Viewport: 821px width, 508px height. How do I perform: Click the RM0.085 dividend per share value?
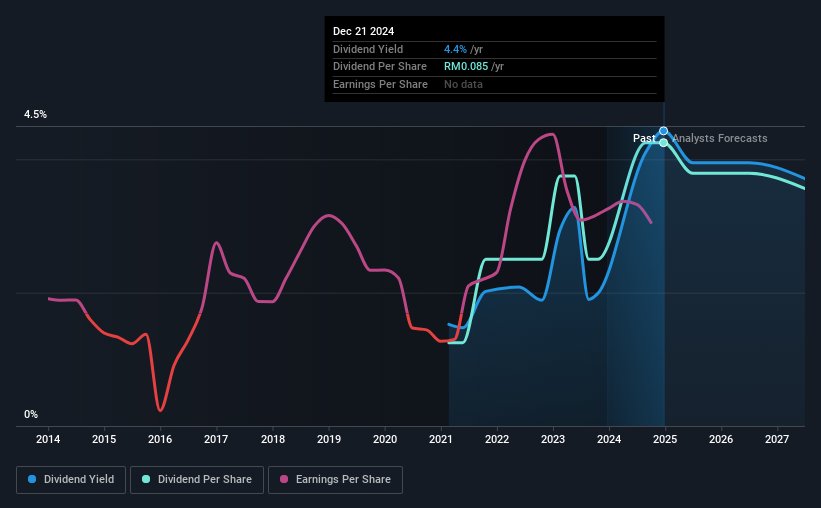point(466,67)
